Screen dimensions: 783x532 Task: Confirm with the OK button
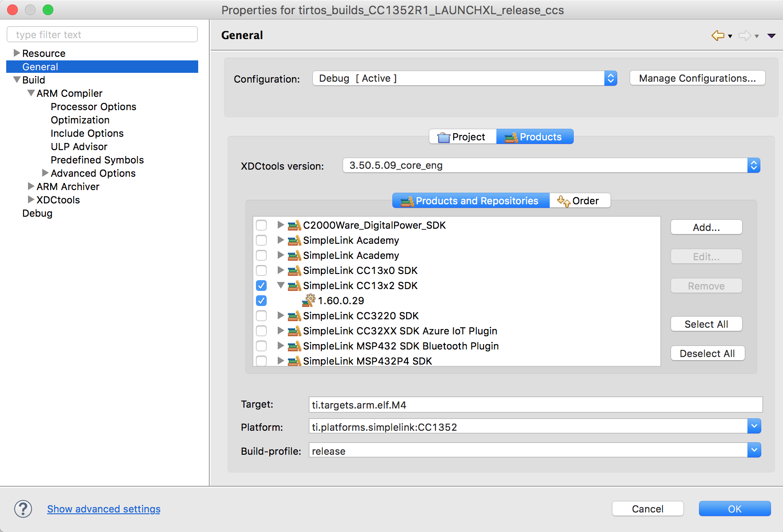click(735, 509)
